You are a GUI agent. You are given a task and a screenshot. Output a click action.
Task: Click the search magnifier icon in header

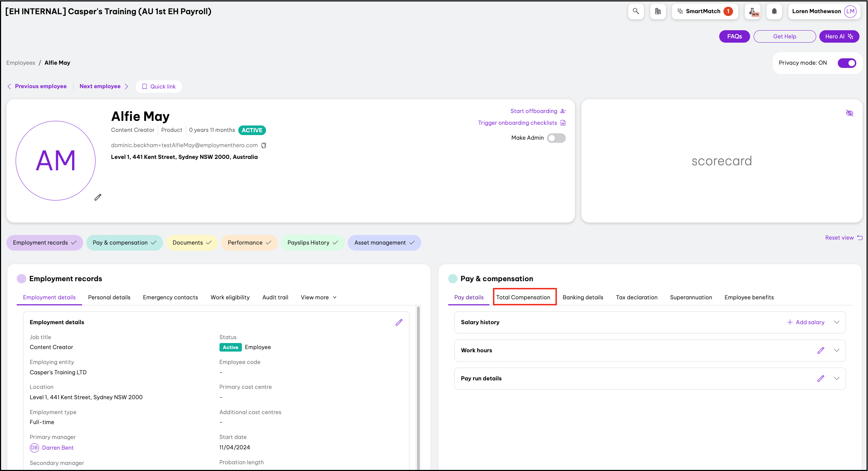coord(636,11)
